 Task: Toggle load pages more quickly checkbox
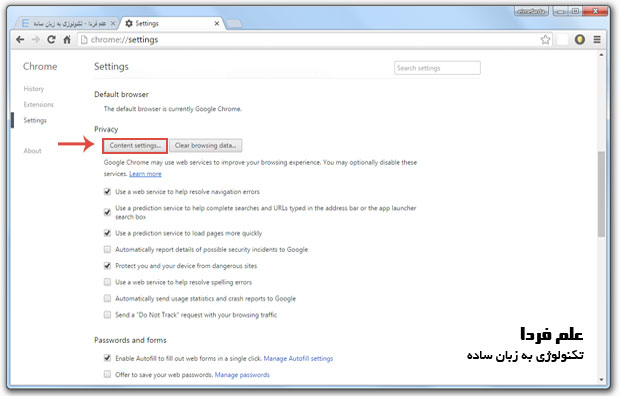tap(107, 233)
